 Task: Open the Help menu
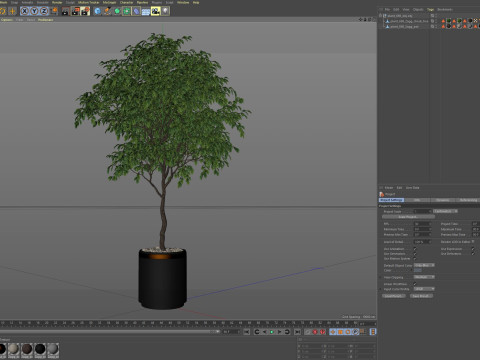click(x=196, y=2)
